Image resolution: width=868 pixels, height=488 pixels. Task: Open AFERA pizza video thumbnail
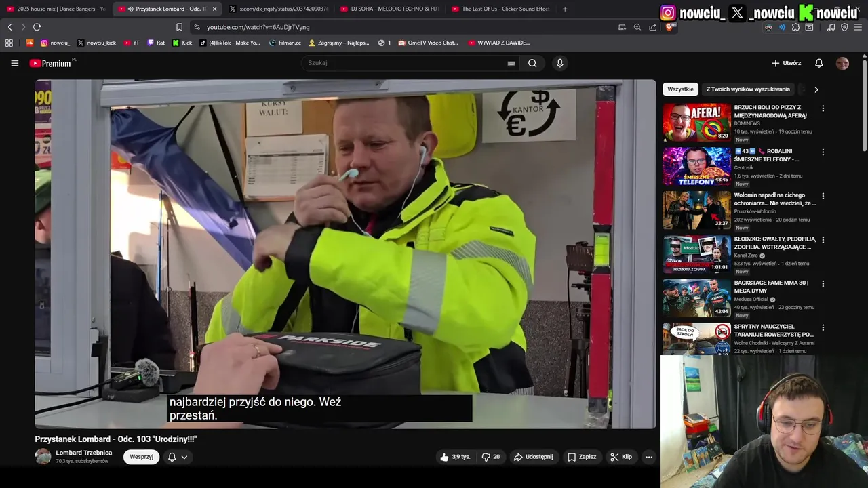[696, 122]
